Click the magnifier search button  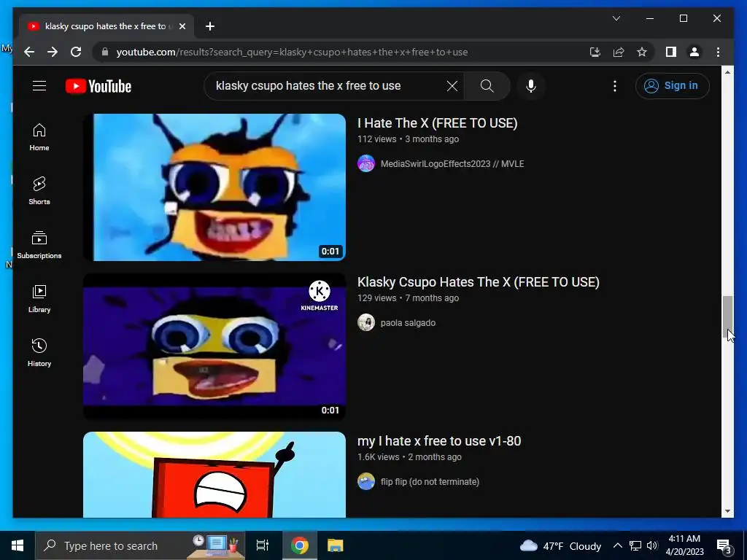point(487,86)
